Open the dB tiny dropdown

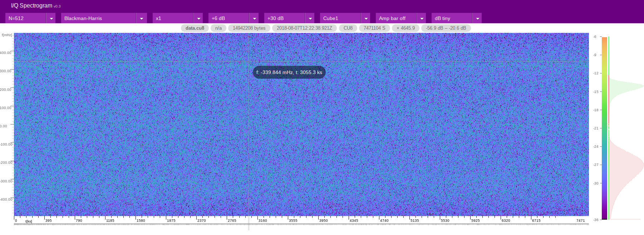coord(457,18)
